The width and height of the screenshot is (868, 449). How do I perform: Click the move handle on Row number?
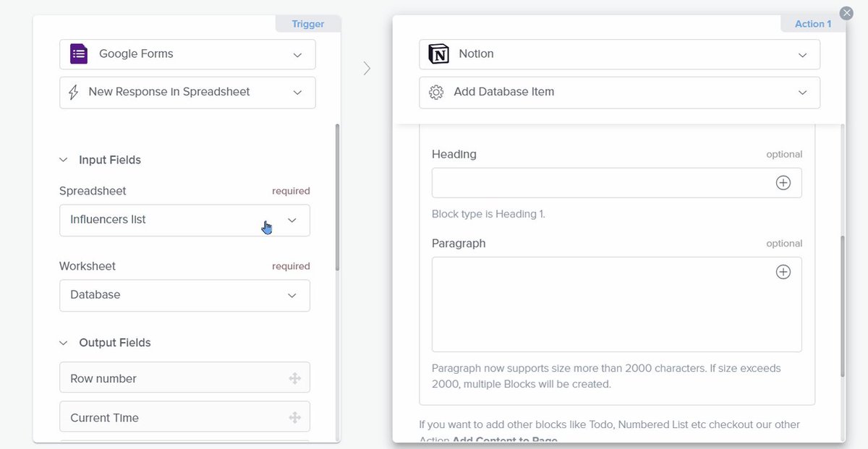295,378
